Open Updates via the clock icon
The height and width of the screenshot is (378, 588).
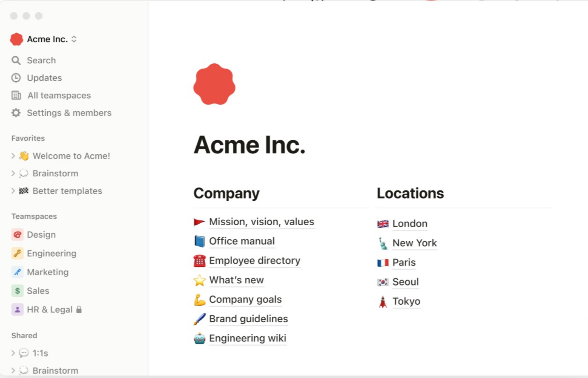(16, 78)
